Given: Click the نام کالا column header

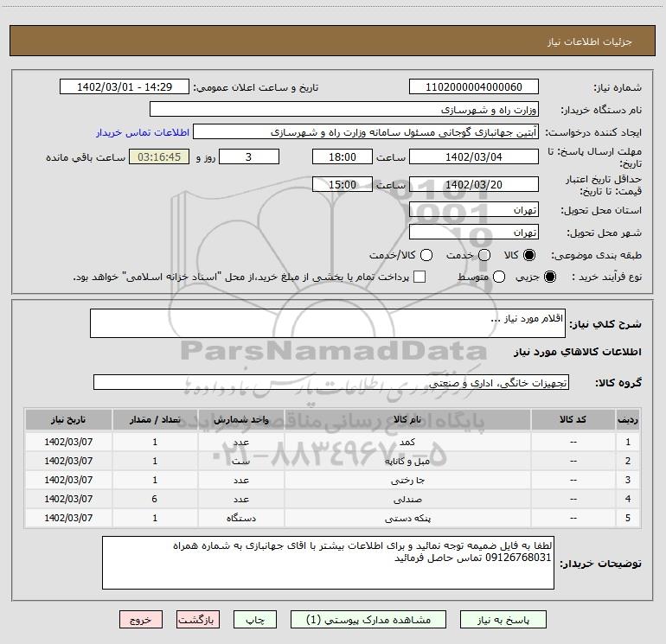Looking at the screenshot, I should click(x=407, y=419).
